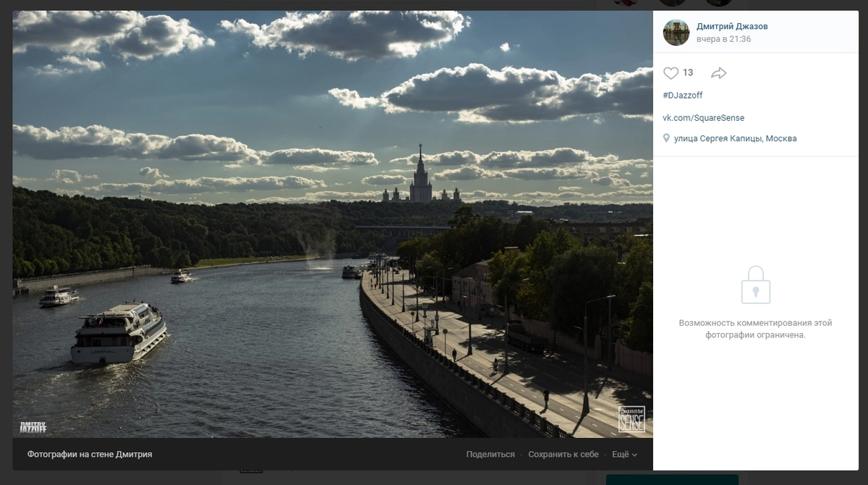This screenshot has width=868, height=485.
Task: Click the share arrow icon
Action: 718,73
